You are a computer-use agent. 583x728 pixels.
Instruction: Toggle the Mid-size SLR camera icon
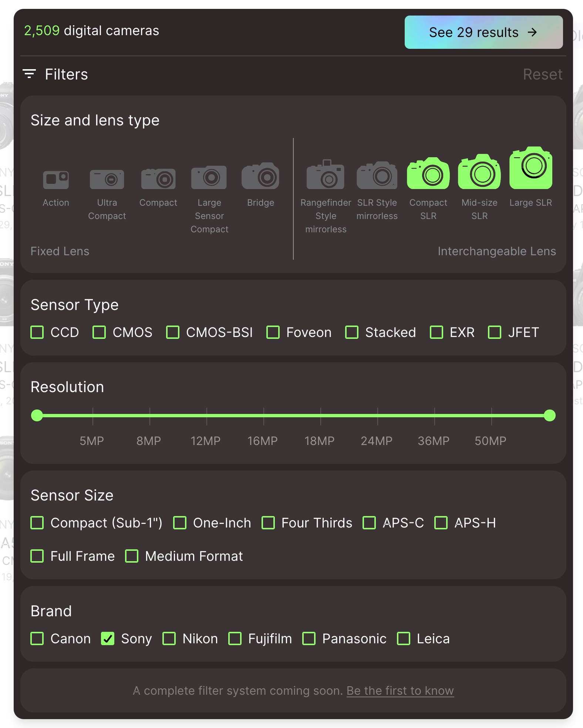479,172
